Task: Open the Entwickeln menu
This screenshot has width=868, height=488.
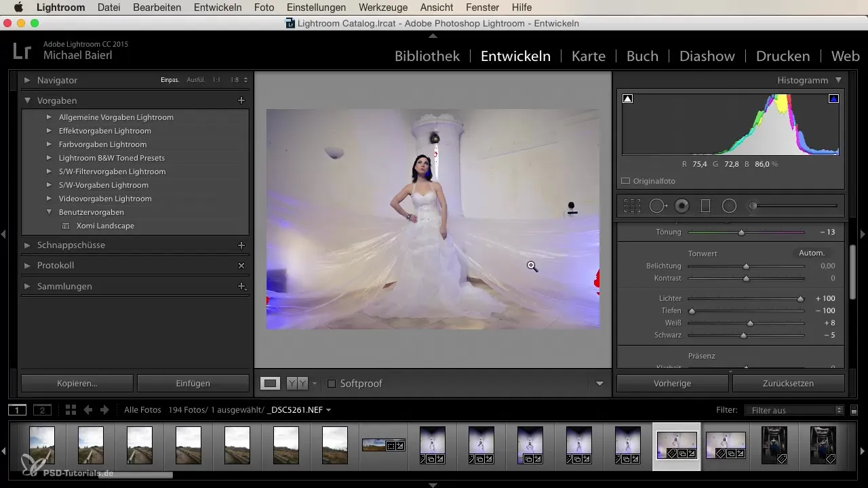Action: pos(218,7)
